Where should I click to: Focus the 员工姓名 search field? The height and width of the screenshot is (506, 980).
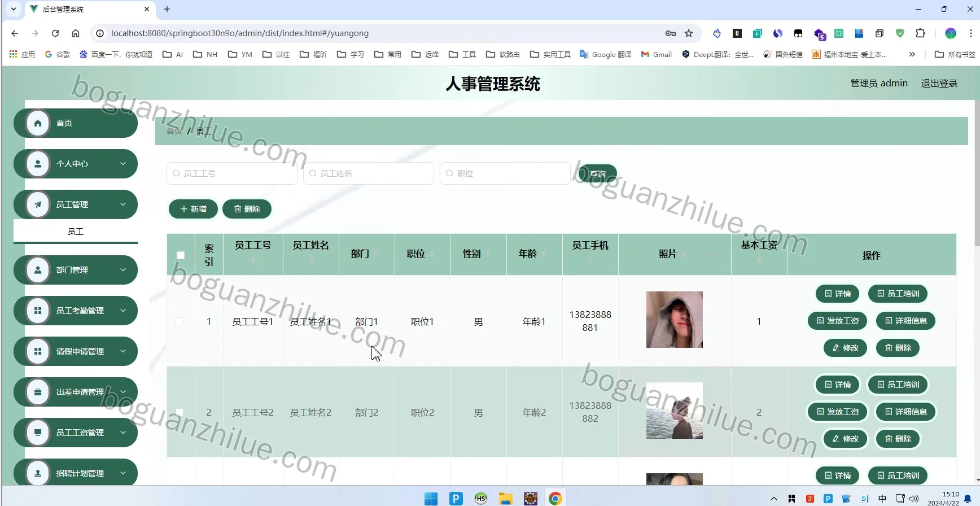pos(369,173)
